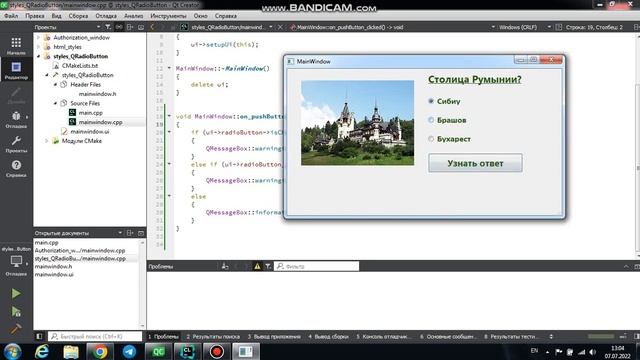Viewport: 640px width, 360px height.
Task: Click the castle image in MainWindow
Action: (x=358, y=123)
